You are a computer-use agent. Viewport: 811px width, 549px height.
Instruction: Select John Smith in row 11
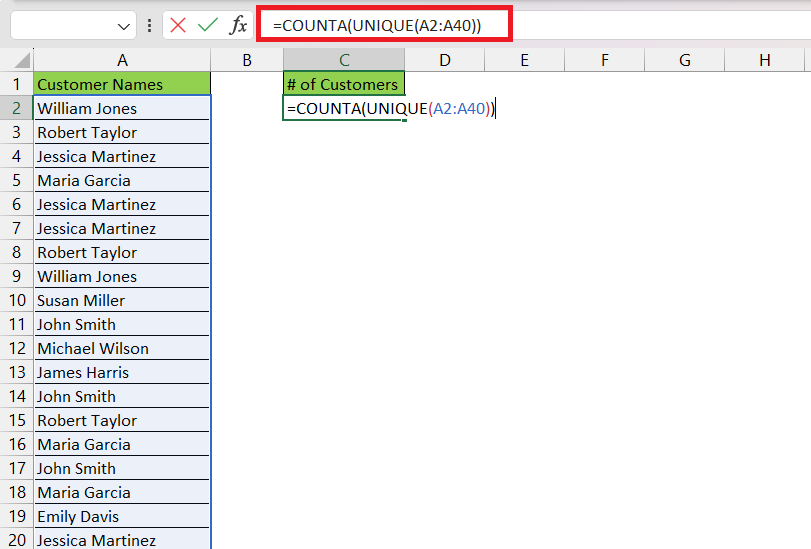(x=122, y=324)
